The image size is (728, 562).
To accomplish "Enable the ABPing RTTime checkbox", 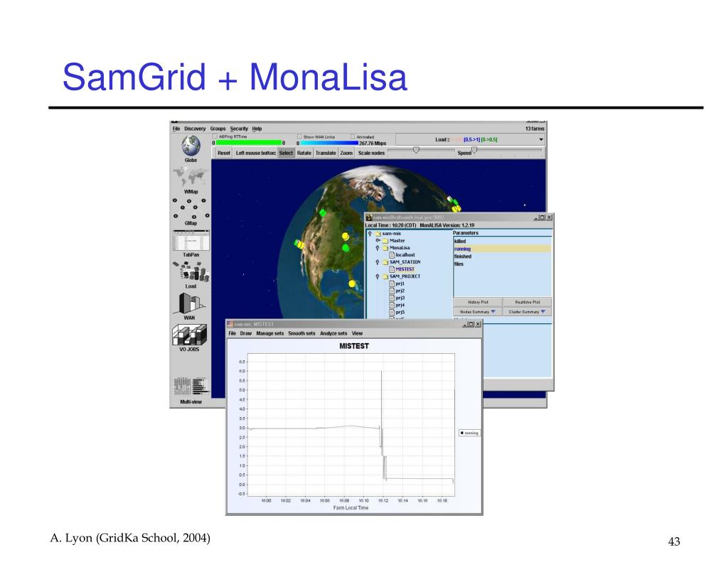I will click(x=215, y=137).
